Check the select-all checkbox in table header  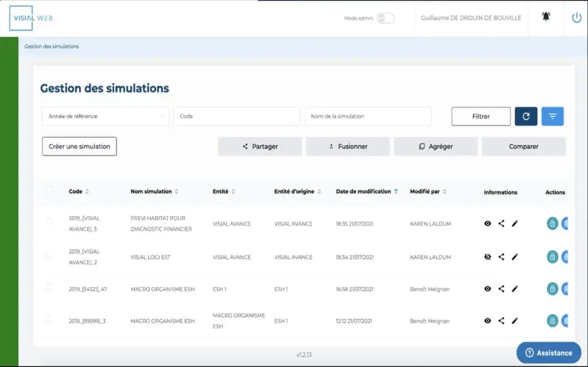(x=48, y=190)
